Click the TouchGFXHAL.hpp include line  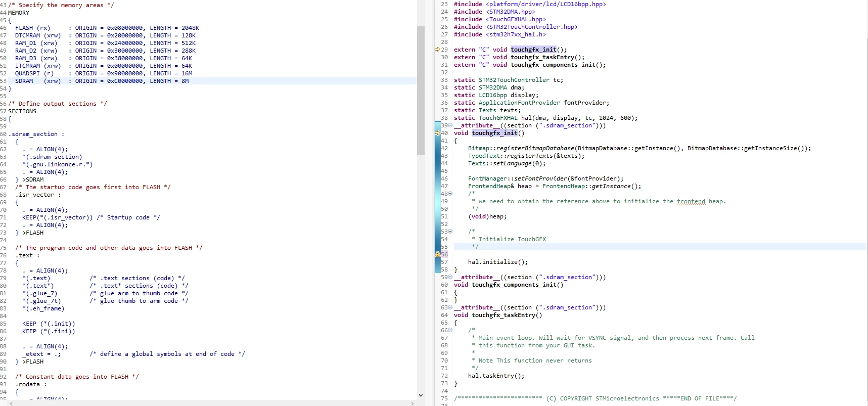click(x=500, y=19)
